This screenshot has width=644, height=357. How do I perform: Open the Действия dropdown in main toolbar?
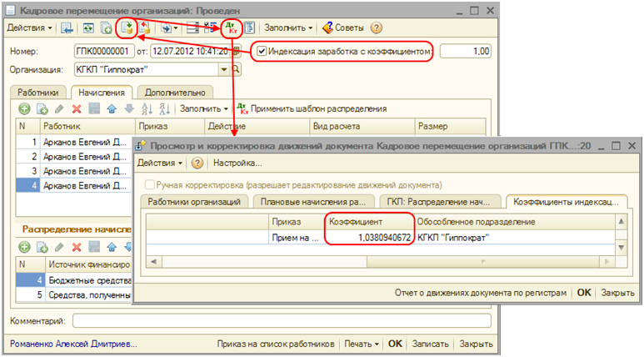point(29,28)
